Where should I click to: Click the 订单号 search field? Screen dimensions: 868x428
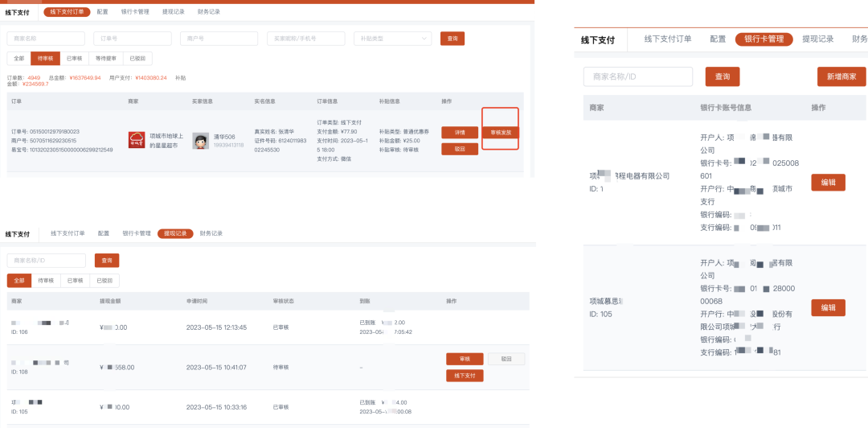coord(133,39)
